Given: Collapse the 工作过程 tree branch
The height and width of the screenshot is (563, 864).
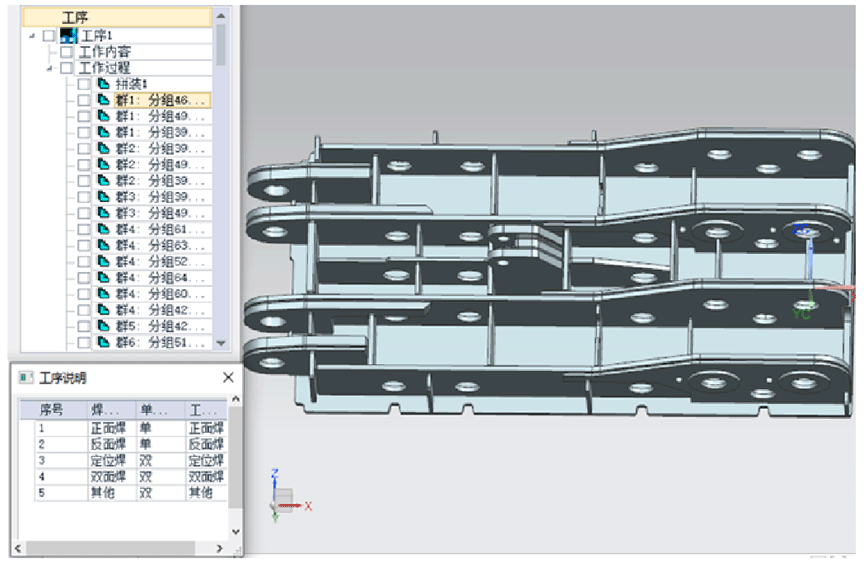Looking at the screenshot, I should [50, 68].
